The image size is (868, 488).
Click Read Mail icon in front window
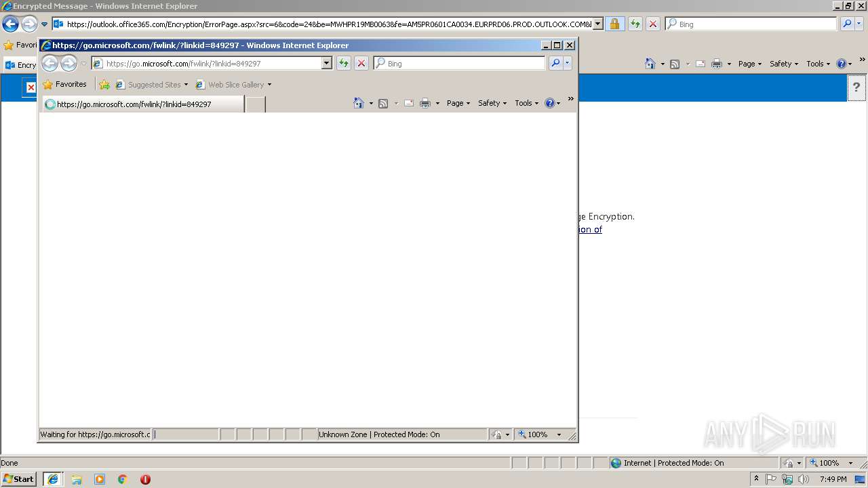click(x=409, y=103)
